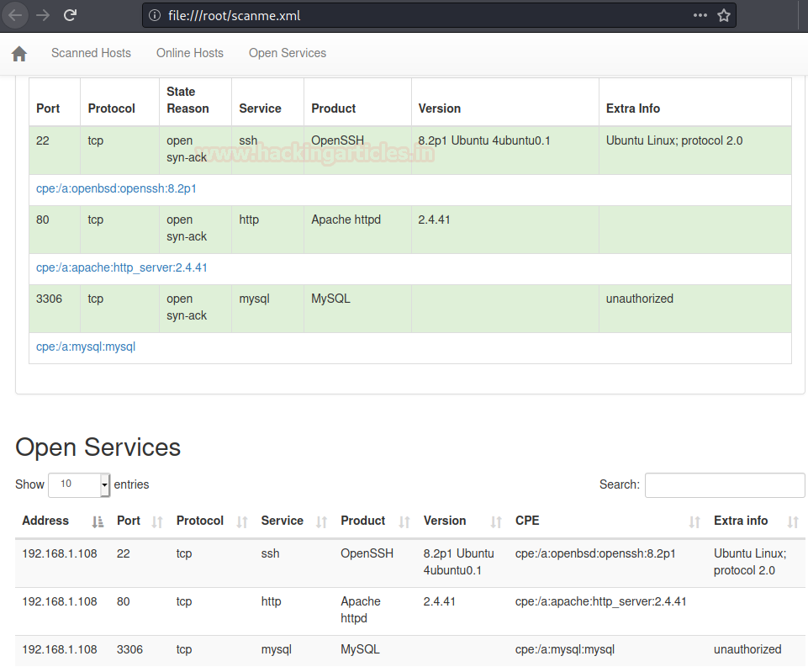Click port 3306 in Open Services table
Image resolution: width=808 pixels, height=672 pixels.
coord(129,650)
